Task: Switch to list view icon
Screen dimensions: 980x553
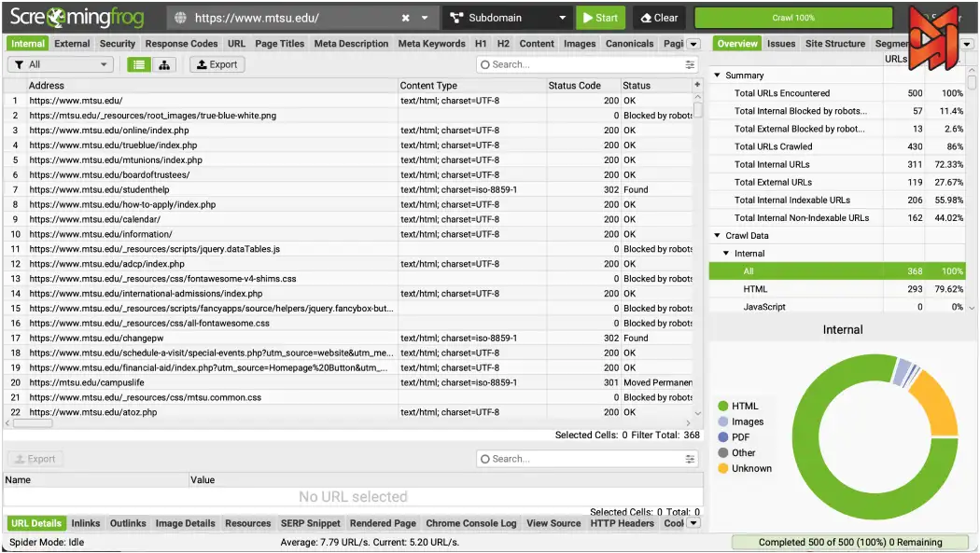Action: tap(139, 64)
